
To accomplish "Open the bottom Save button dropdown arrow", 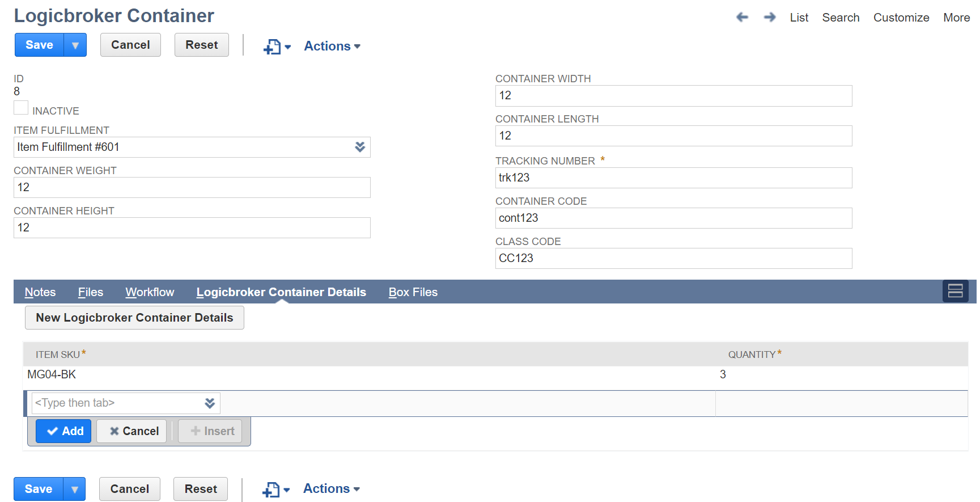I will 74,489.
